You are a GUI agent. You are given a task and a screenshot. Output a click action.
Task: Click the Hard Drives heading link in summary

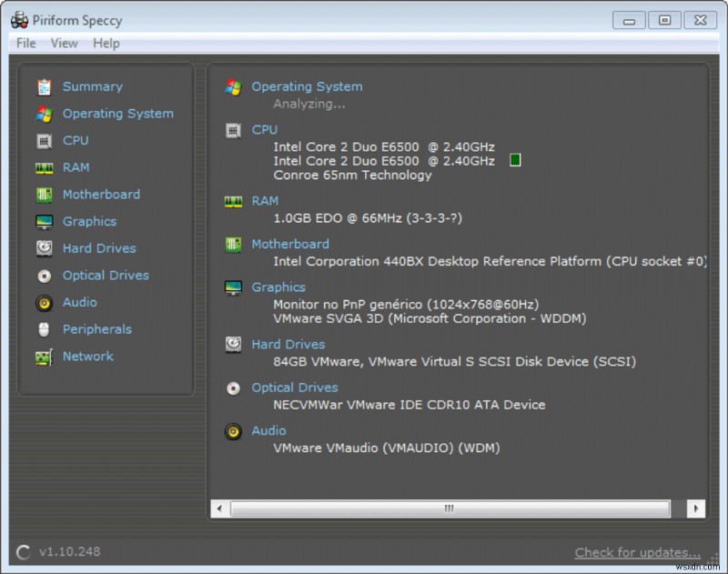pos(288,344)
